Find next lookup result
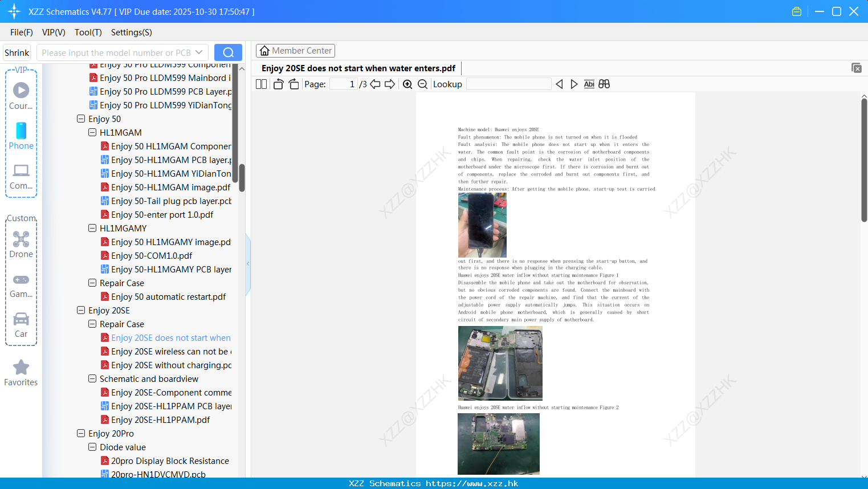The width and height of the screenshot is (868, 489). pyautogui.click(x=574, y=84)
